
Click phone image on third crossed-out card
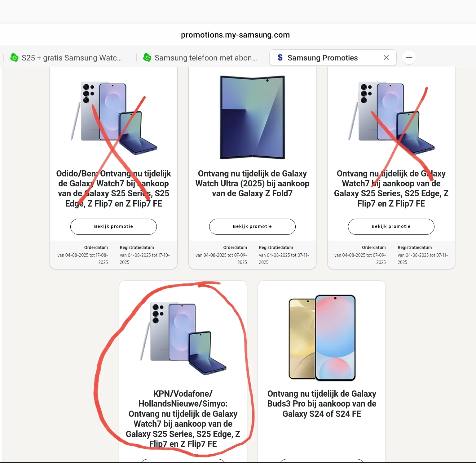pos(391,118)
